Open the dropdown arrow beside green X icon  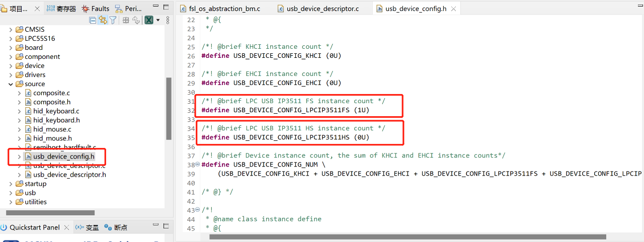coord(158,20)
